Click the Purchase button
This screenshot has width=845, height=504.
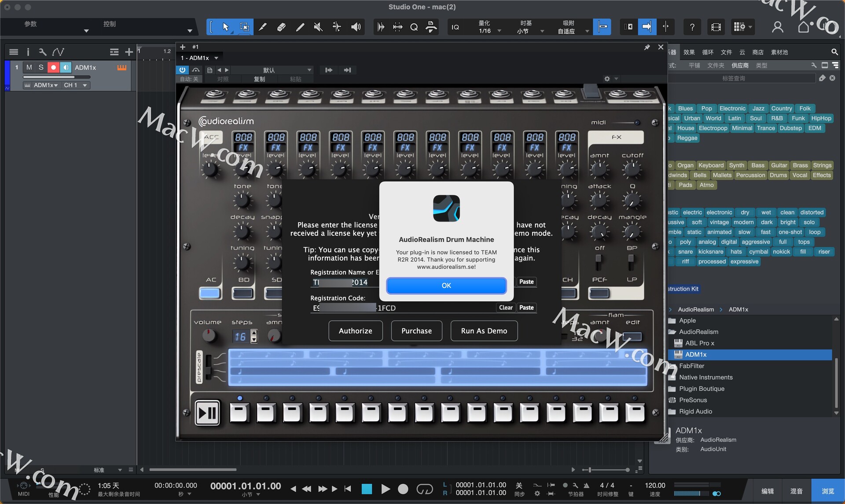tap(416, 331)
